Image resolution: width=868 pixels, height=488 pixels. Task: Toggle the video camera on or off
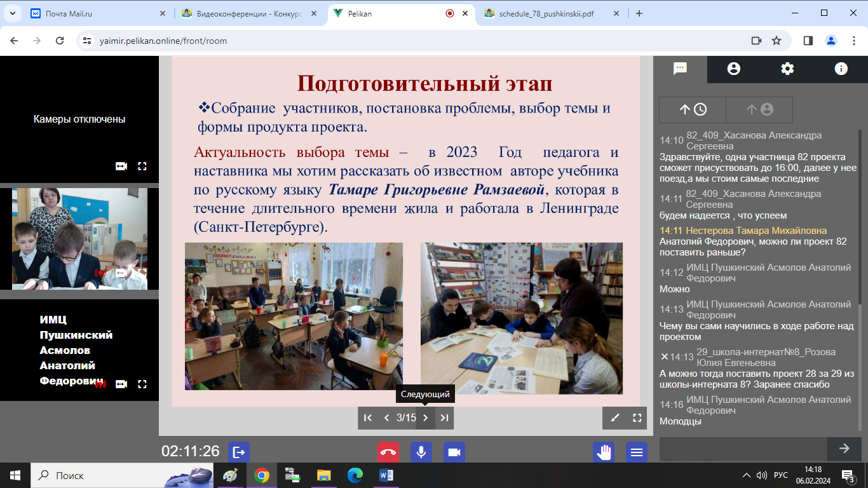click(454, 452)
